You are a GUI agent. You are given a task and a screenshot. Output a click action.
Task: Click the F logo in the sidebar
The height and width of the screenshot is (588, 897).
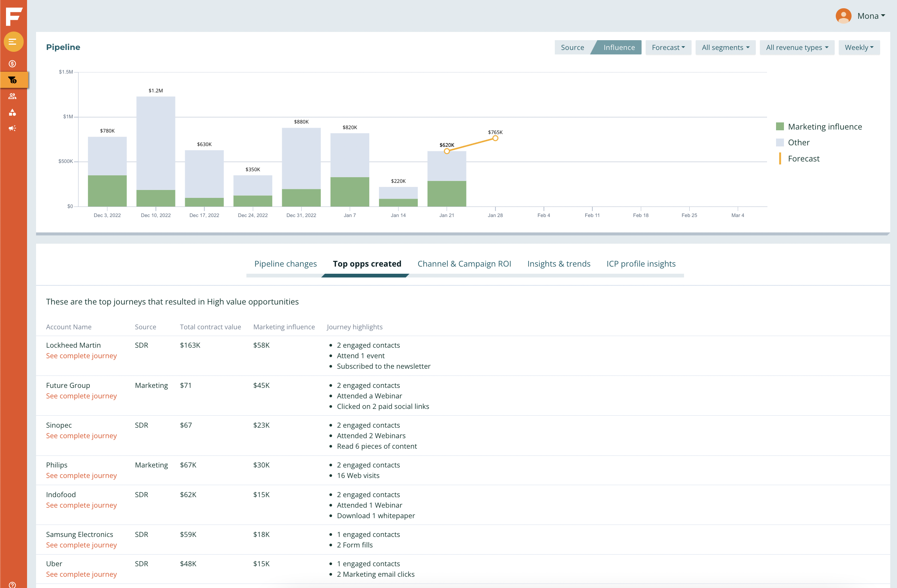[14, 16]
